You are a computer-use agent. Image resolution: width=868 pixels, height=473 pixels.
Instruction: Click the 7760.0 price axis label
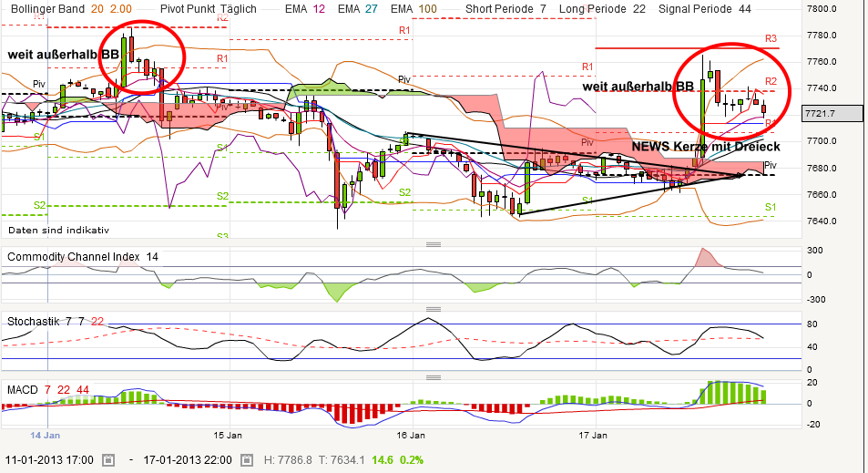(822, 61)
